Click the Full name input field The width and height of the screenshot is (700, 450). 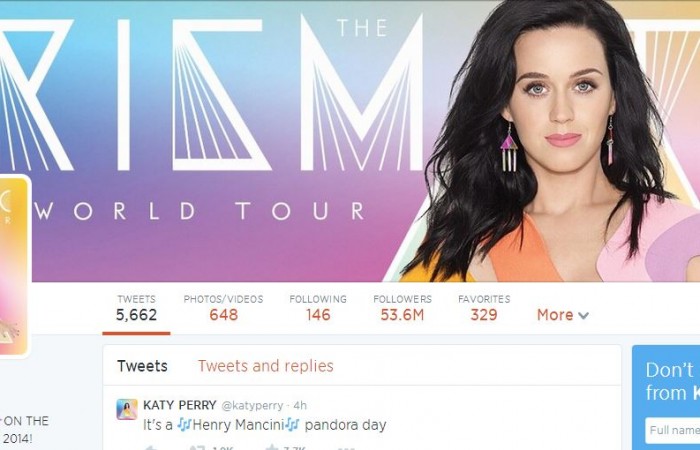(672, 430)
